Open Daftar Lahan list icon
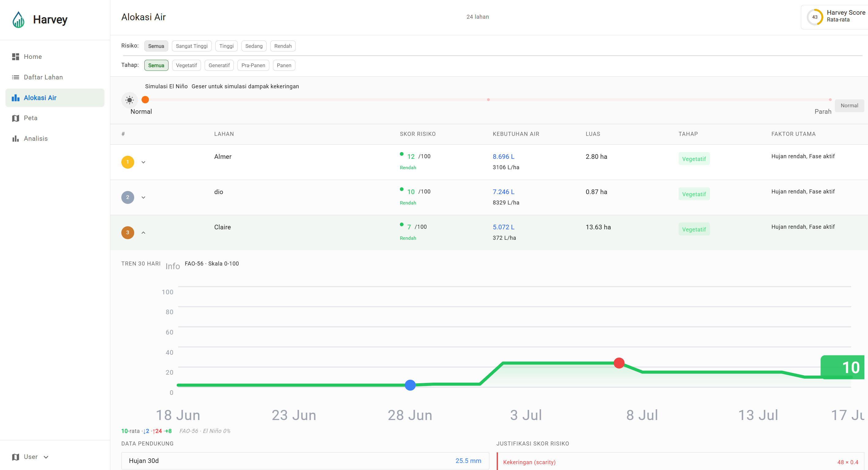Viewport: 868px width, 470px height. click(16, 77)
